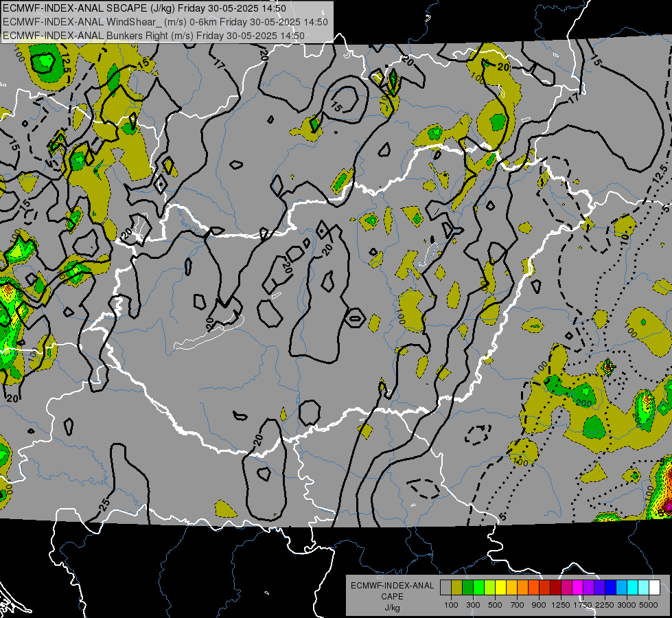Select the indigo legend swatch

tap(599, 588)
